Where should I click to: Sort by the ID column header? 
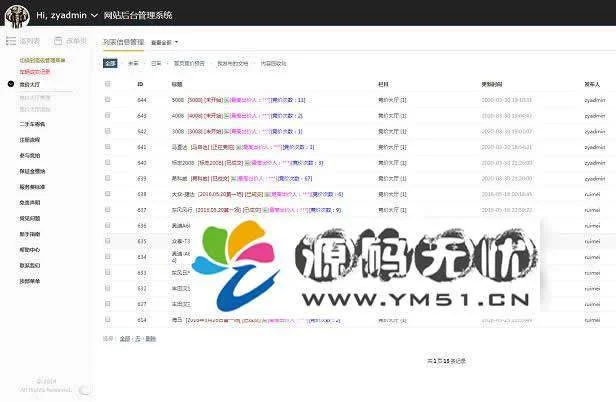tap(140, 84)
